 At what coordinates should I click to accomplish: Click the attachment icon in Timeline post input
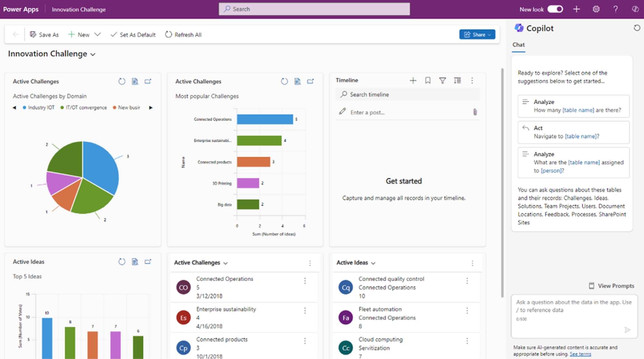(474, 112)
